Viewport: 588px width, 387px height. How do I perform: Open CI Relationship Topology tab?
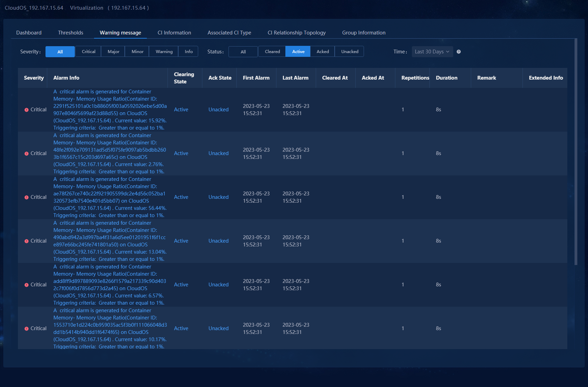coord(297,33)
